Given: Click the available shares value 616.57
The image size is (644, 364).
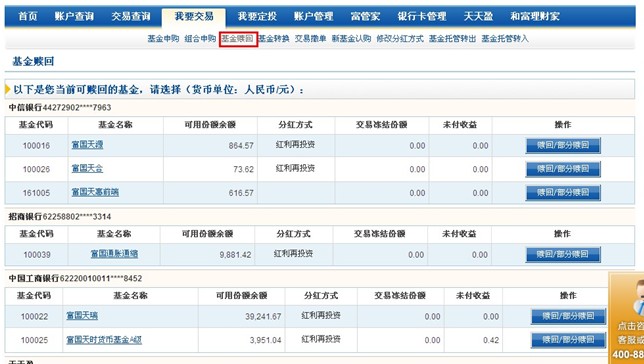Looking at the screenshot, I should 241,193.
